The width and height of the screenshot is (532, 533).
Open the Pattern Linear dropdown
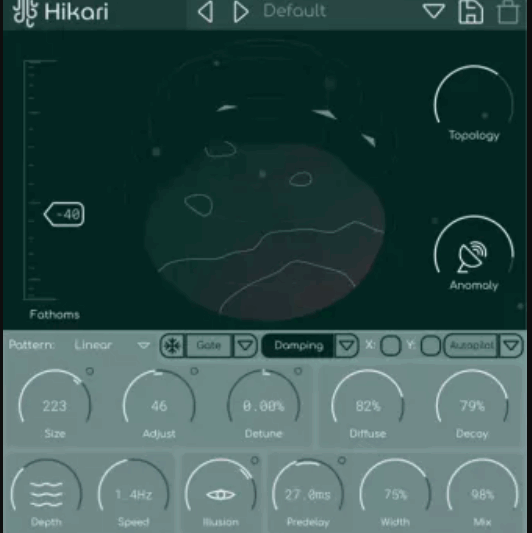(x=112, y=345)
